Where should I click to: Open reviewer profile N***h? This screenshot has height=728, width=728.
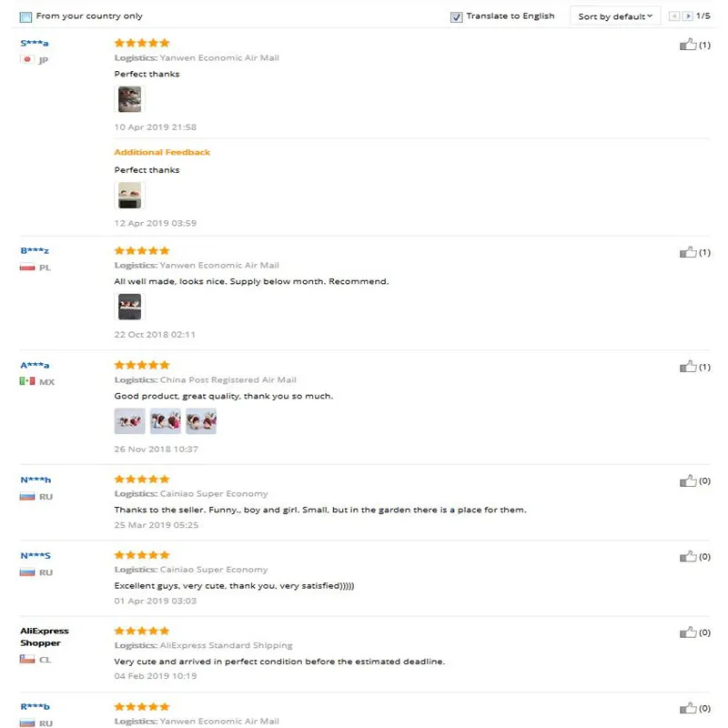pos(35,480)
